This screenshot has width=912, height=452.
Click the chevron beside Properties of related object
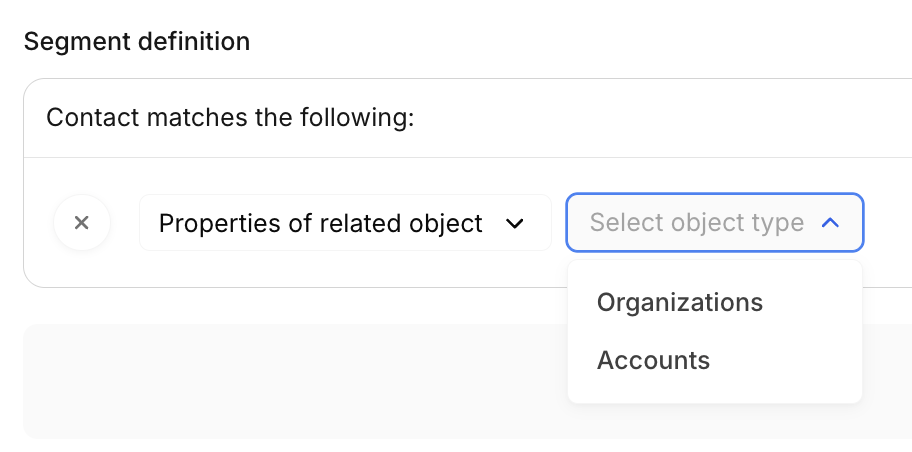coord(515,223)
